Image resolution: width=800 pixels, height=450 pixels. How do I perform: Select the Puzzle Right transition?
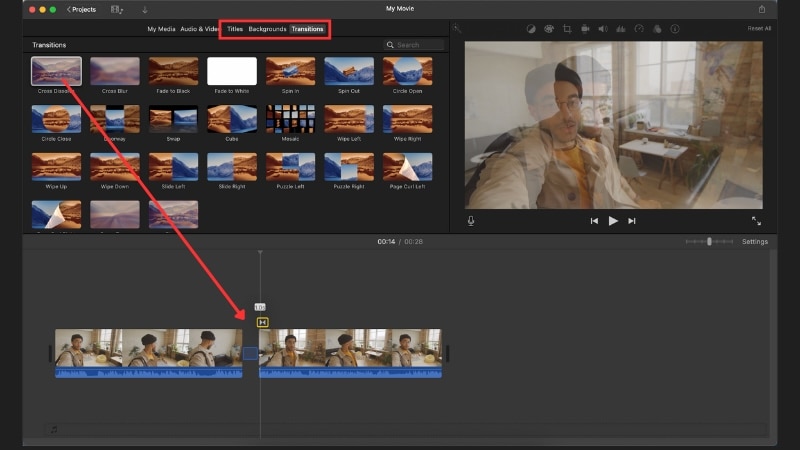[x=349, y=167]
